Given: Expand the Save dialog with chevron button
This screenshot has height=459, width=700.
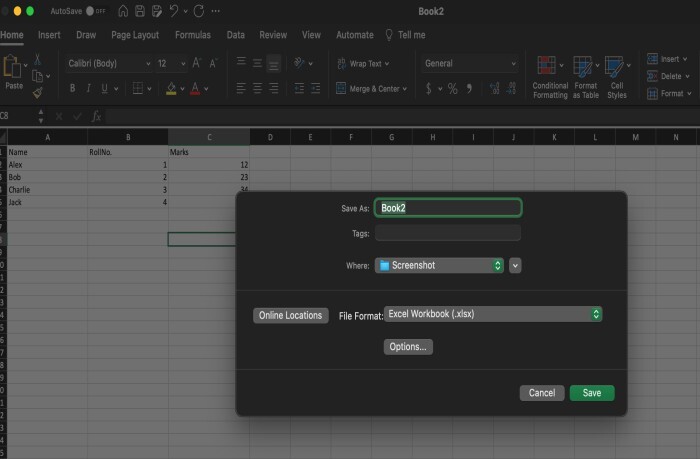Looking at the screenshot, I should point(515,266).
